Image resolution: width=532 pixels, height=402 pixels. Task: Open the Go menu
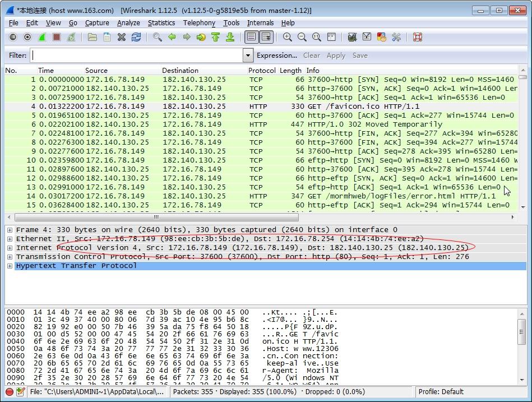pyautogui.click(x=73, y=23)
